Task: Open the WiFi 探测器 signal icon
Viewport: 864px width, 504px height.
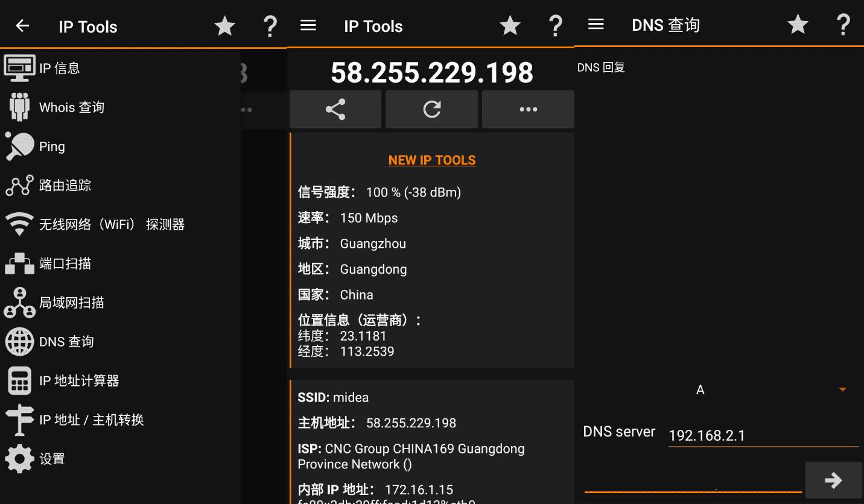Action: click(x=19, y=224)
